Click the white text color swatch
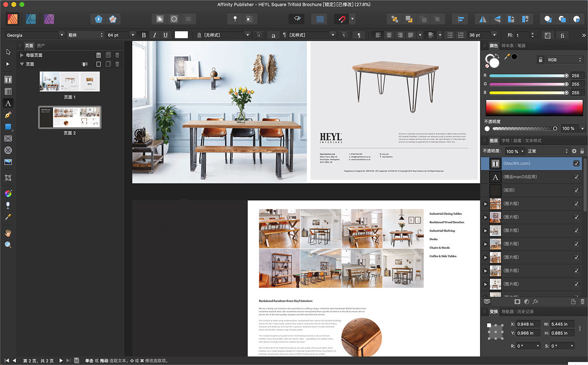This screenshot has width=588, height=365. point(181,35)
